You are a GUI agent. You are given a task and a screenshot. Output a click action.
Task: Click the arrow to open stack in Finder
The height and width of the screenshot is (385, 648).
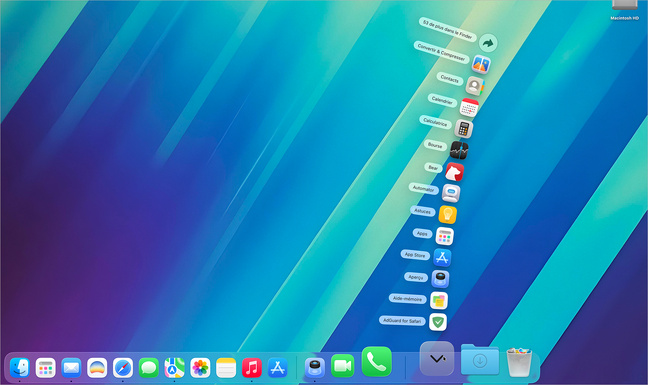tap(488, 43)
